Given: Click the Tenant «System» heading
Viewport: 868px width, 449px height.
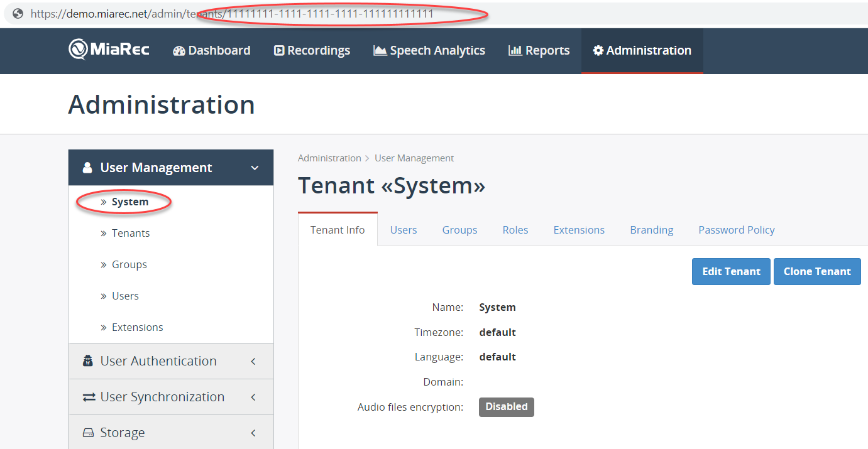Looking at the screenshot, I should pyautogui.click(x=392, y=186).
